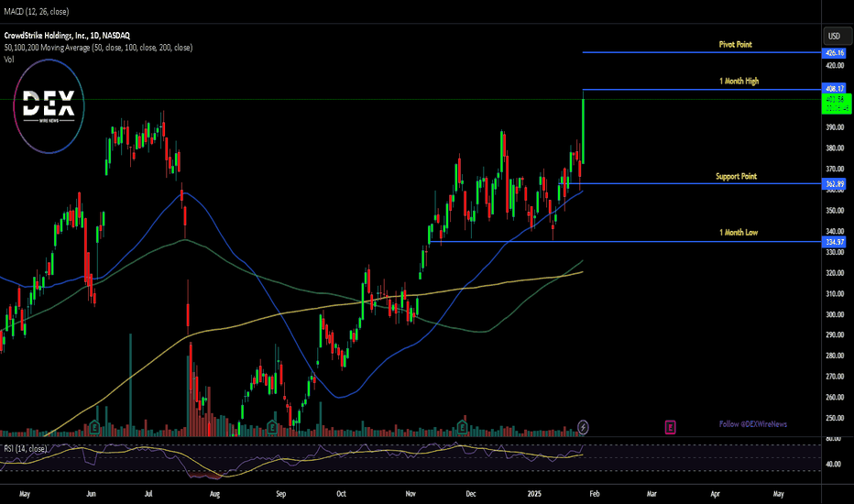Image resolution: width=854 pixels, height=504 pixels.
Task: Click 260.00 on the price axis
Action: (x=835, y=397)
